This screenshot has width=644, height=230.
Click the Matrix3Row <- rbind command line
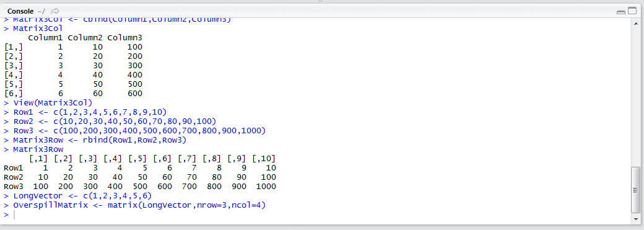(95, 140)
